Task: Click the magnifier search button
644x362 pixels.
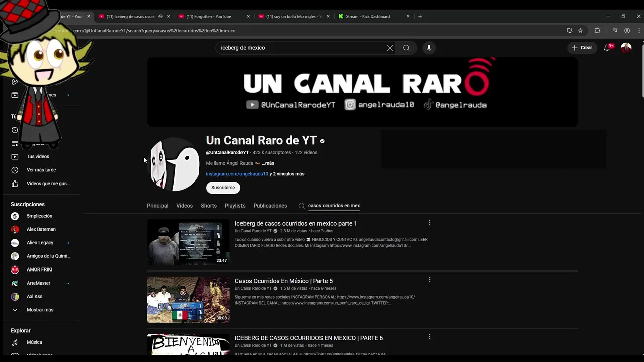Action: pyautogui.click(x=406, y=48)
